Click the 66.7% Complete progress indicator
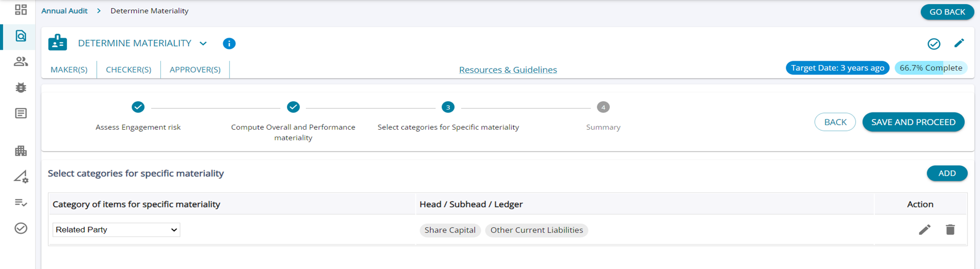980x269 pixels. (930, 68)
